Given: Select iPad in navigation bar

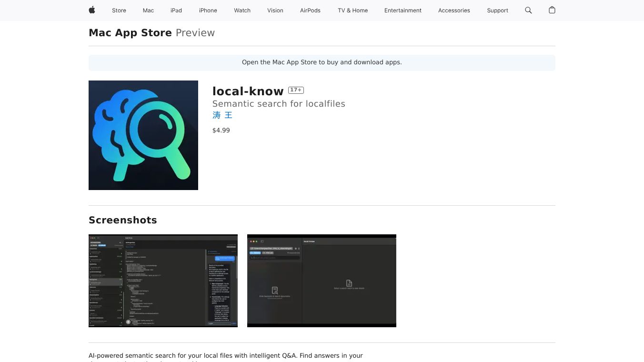Looking at the screenshot, I should (x=176, y=10).
